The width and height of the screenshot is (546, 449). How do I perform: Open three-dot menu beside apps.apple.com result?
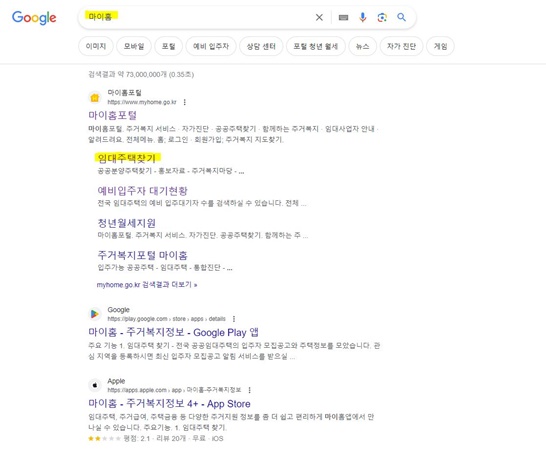[x=249, y=390]
